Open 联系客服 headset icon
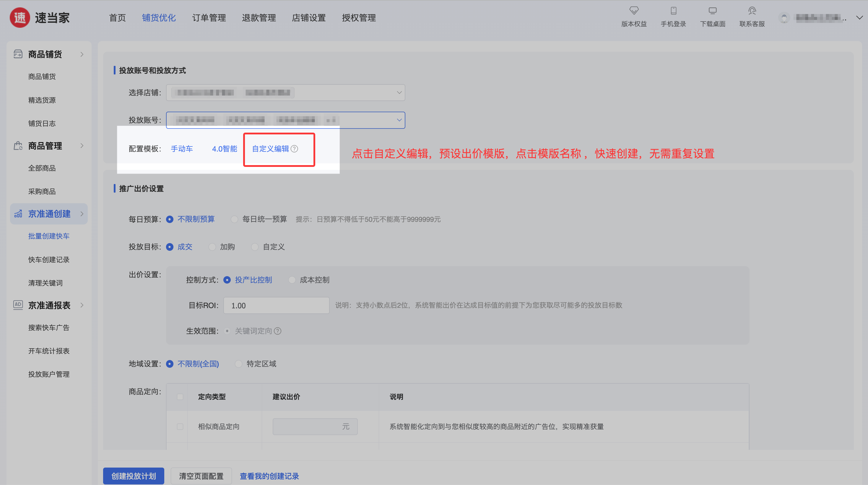Viewport: 868px width, 485px height. tap(752, 11)
